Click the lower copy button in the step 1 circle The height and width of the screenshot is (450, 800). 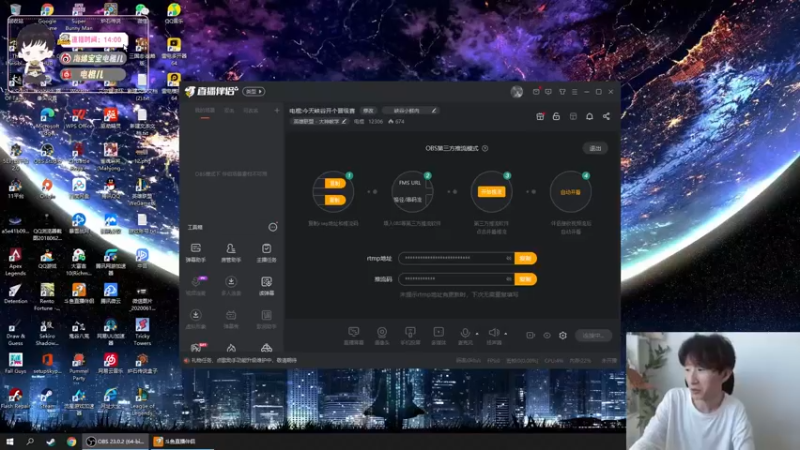pos(335,200)
